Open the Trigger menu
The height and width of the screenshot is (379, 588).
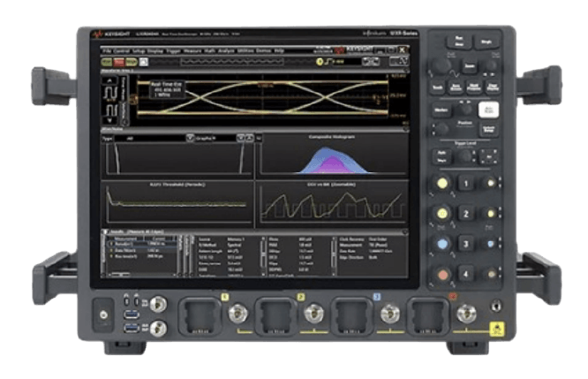click(173, 50)
